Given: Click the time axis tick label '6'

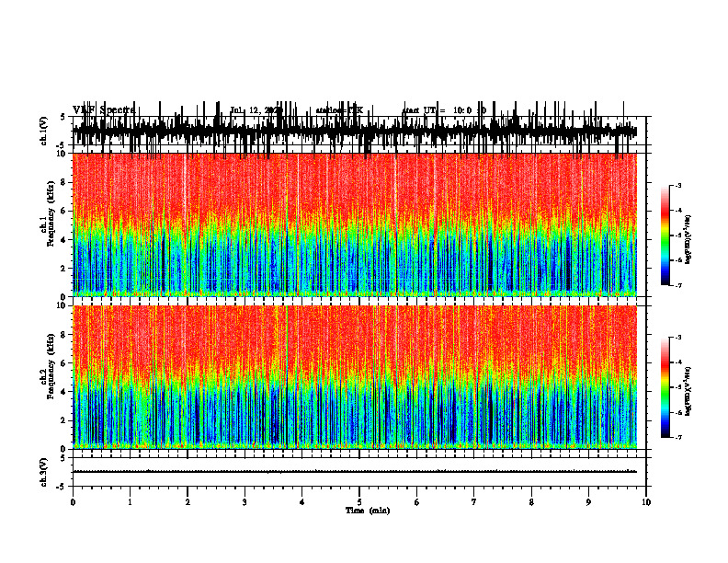Looking at the screenshot, I should [417, 502].
